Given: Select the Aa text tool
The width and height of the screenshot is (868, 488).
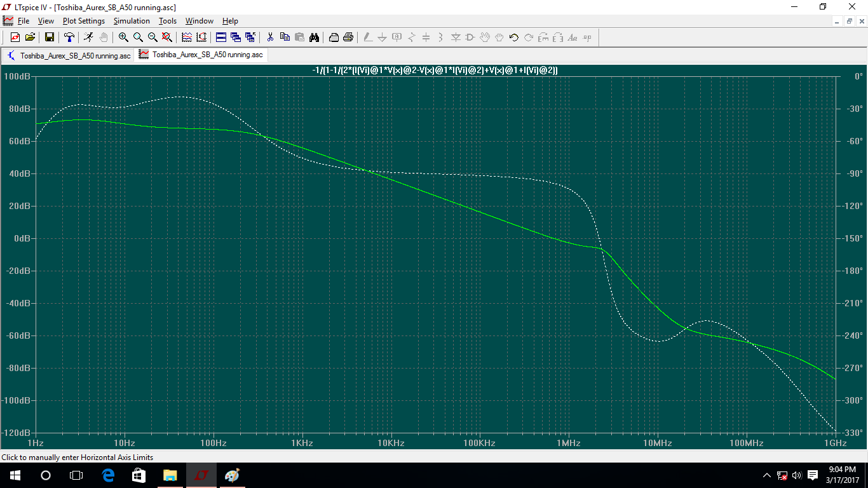Looking at the screenshot, I should (x=573, y=37).
